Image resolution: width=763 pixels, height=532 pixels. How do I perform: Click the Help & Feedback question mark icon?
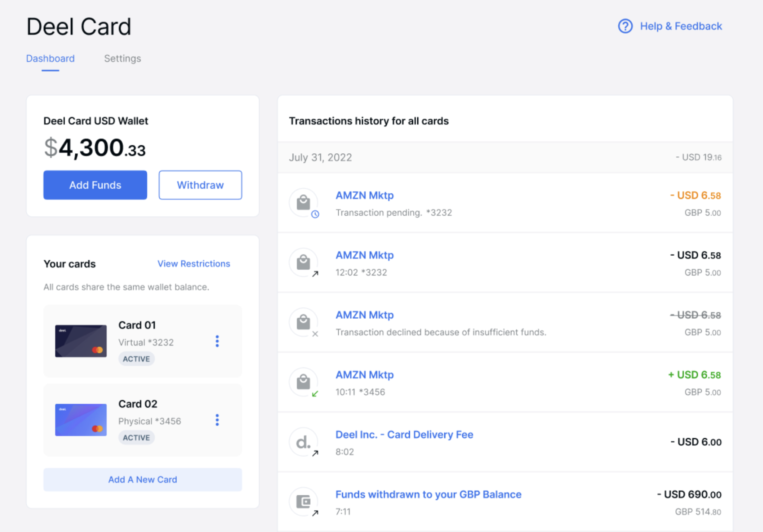625,26
